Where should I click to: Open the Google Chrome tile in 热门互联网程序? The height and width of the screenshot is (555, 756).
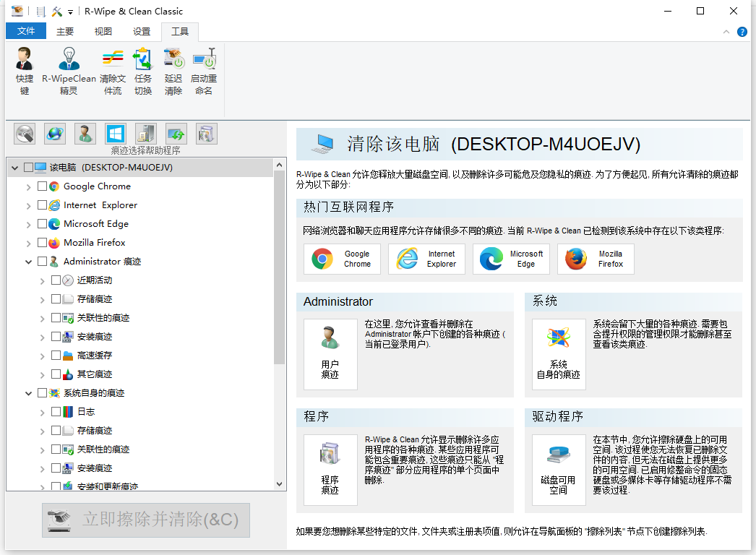tap(341, 259)
